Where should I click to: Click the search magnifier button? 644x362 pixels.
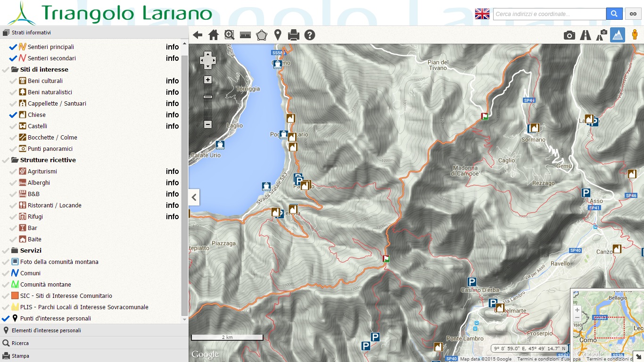(x=614, y=14)
